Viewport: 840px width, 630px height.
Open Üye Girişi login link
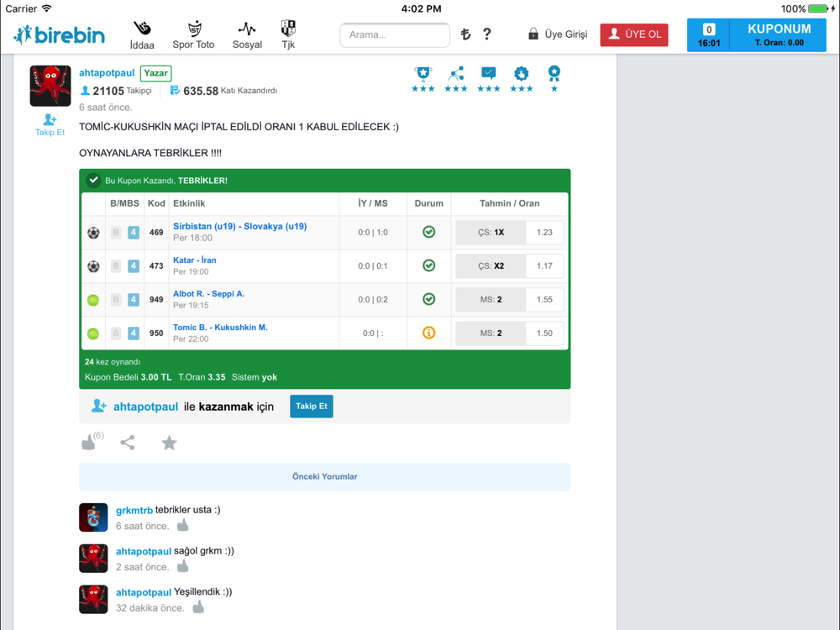pos(558,34)
